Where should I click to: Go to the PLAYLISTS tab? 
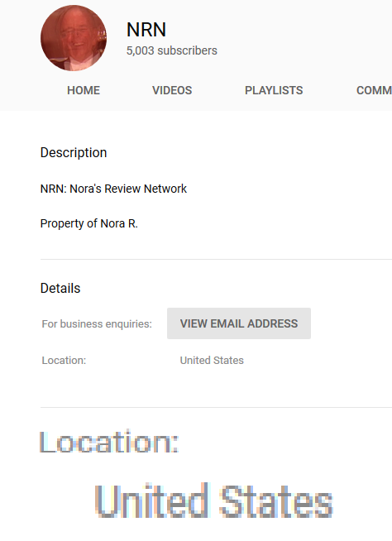point(274,90)
